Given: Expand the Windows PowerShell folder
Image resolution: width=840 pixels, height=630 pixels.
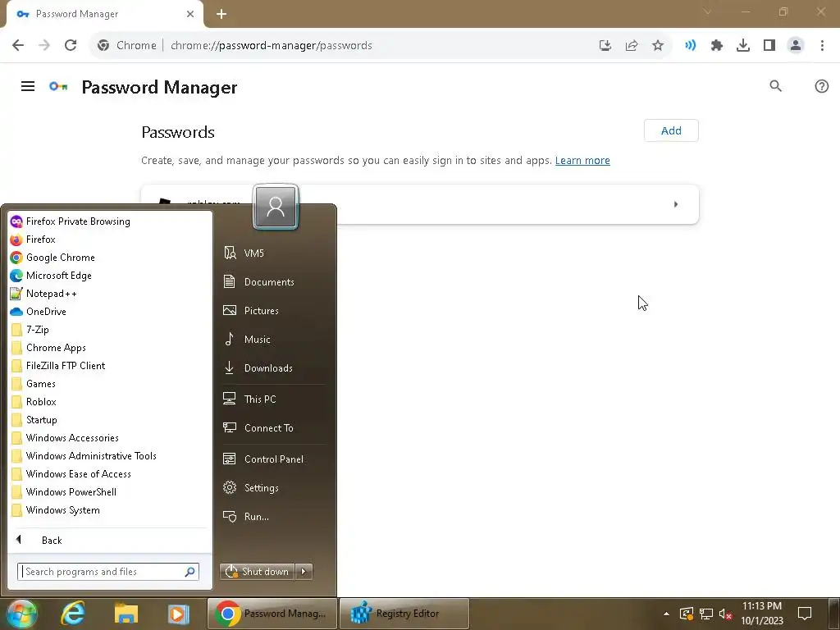Looking at the screenshot, I should tap(63, 492).
